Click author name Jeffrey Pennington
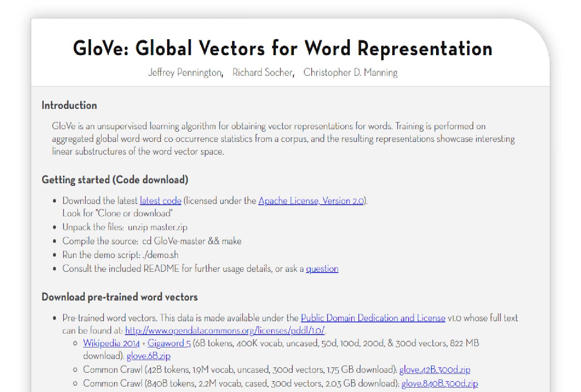The height and width of the screenshot is (392, 581). tap(185, 73)
